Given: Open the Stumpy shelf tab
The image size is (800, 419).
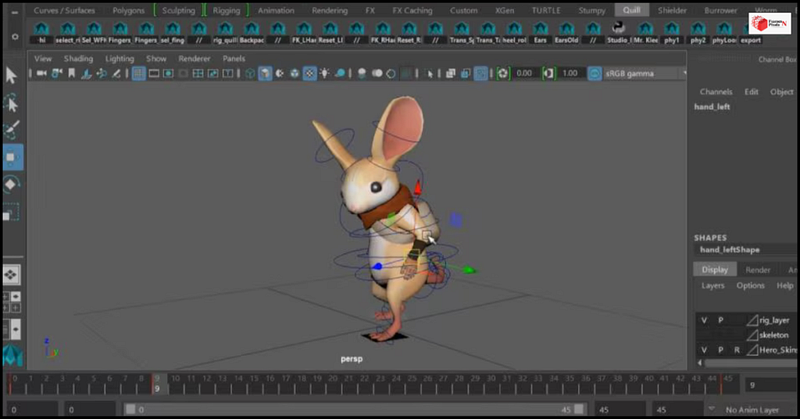Looking at the screenshot, I should (592, 10).
